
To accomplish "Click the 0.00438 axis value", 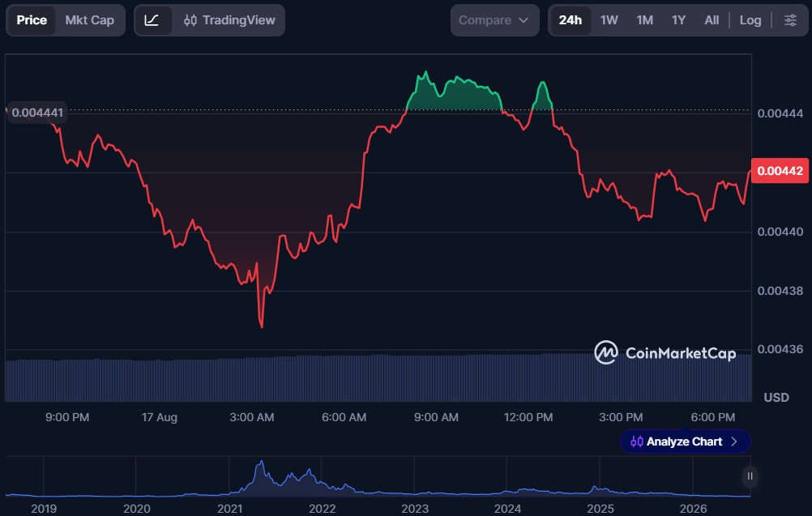I will [780, 290].
